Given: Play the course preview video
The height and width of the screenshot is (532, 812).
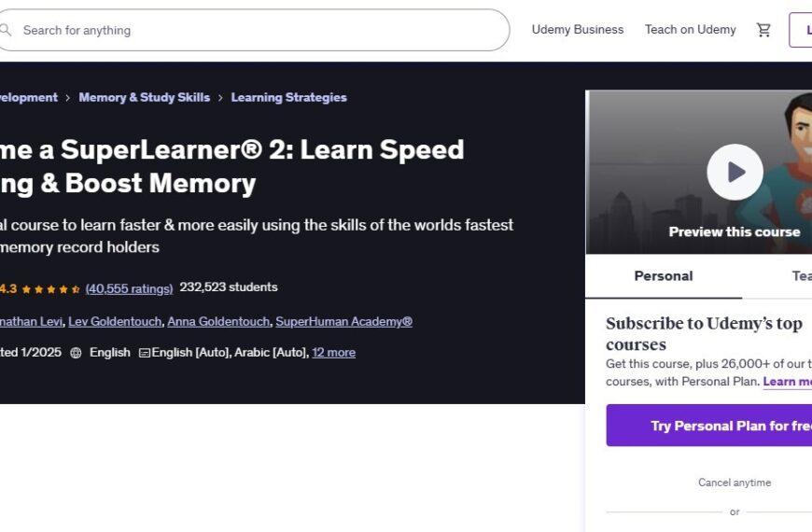Looking at the screenshot, I should click(735, 172).
